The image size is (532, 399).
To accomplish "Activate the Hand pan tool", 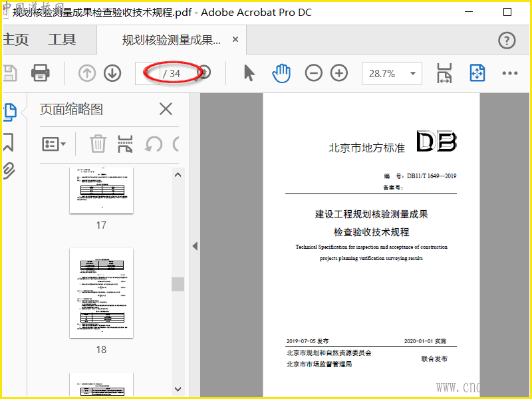I will click(x=281, y=73).
